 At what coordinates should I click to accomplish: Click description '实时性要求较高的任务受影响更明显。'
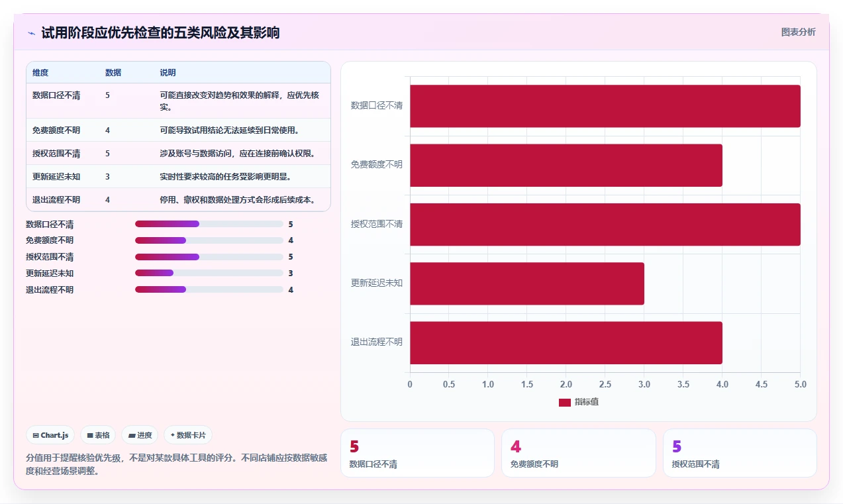[226, 176]
